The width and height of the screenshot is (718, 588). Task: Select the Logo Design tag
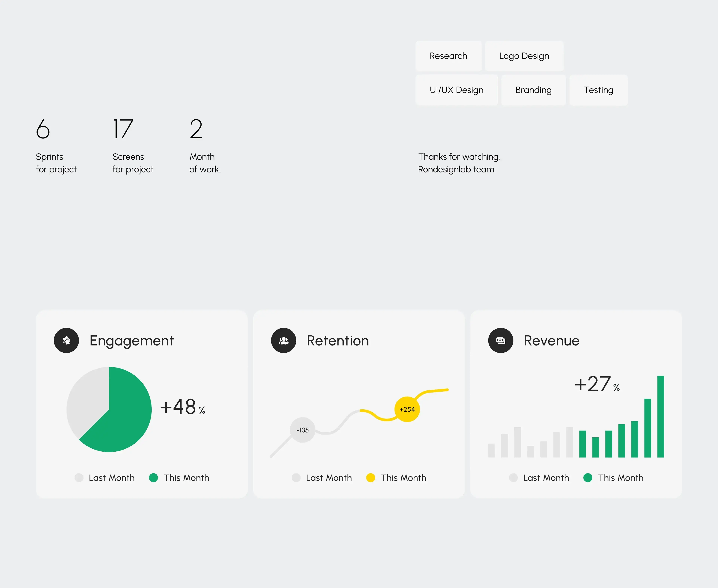coord(524,56)
